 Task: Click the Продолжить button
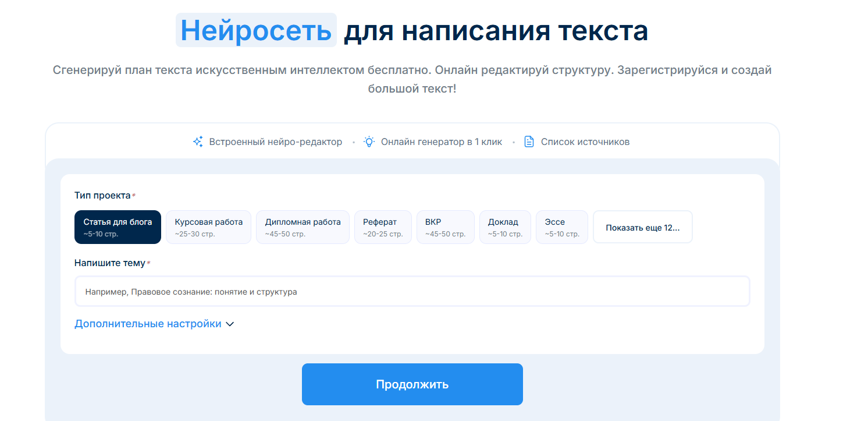click(x=412, y=384)
